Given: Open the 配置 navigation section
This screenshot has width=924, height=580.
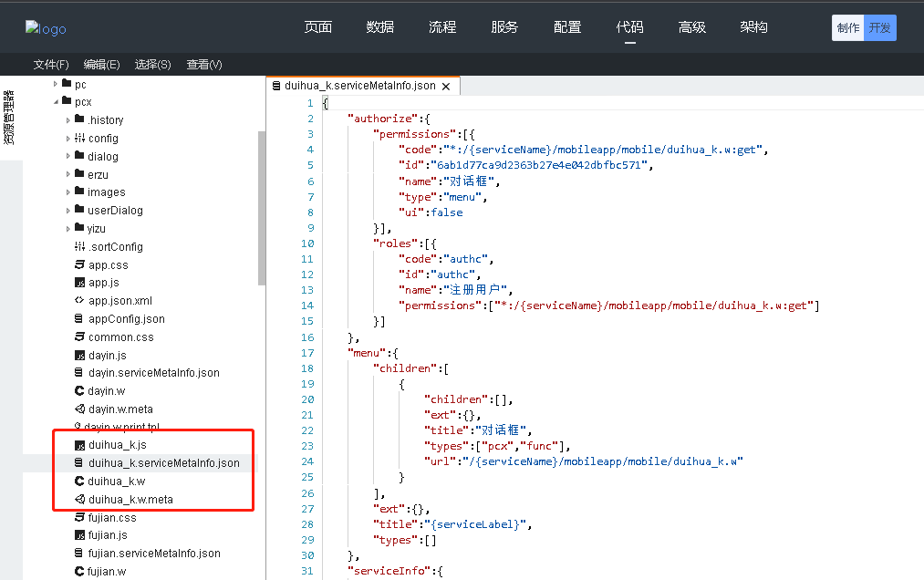Looking at the screenshot, I should click(567, 27).
